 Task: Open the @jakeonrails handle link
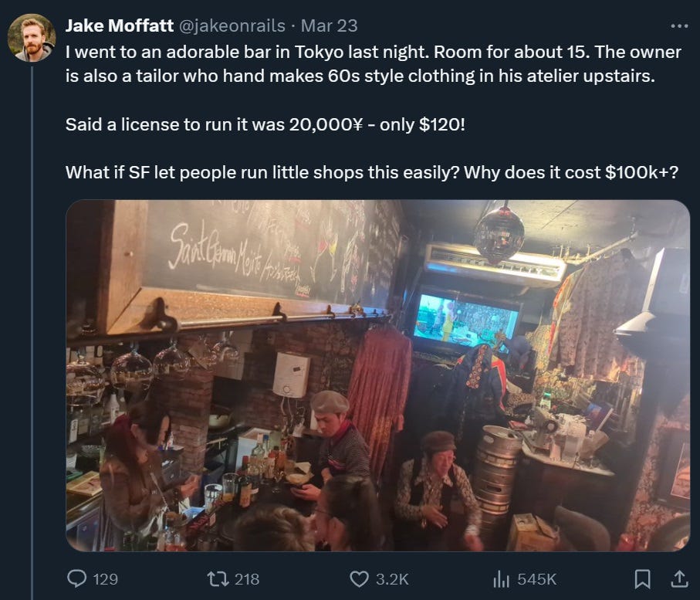232,26
